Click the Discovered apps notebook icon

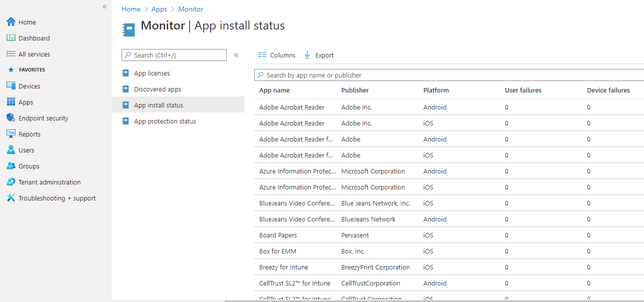(x=125, y=89)
